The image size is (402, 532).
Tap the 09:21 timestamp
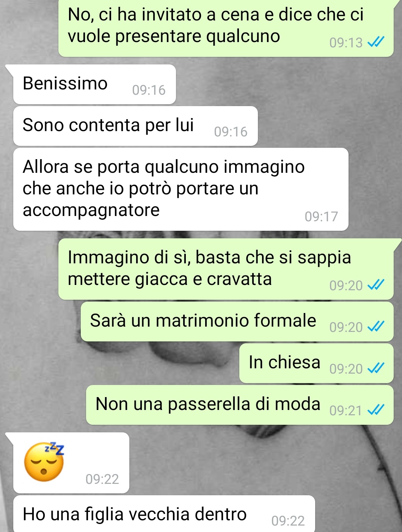346,410
